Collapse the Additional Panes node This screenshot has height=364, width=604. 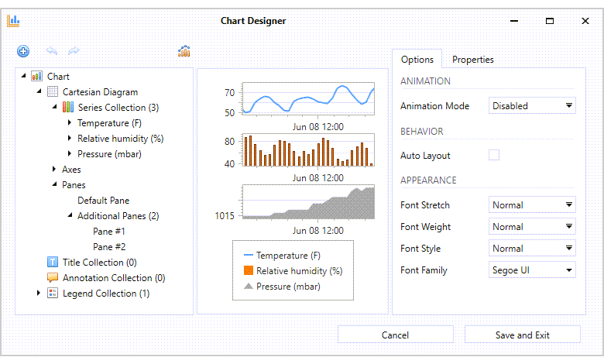(x=70, y=216)
